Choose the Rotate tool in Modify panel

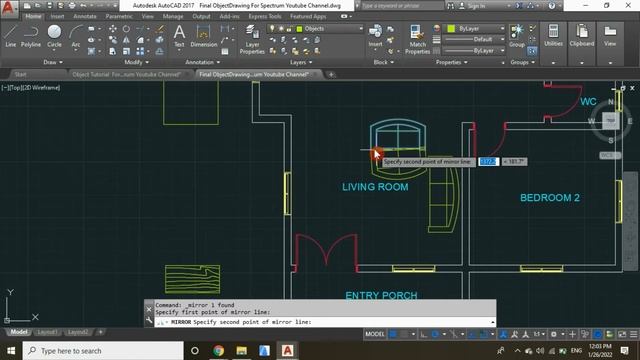pos(126,29)
